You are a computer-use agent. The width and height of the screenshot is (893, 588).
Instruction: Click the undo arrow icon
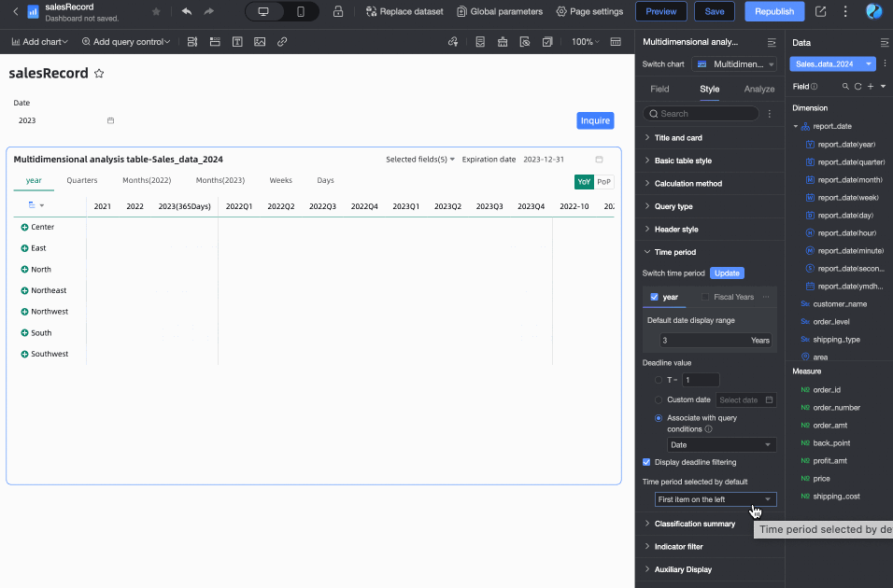coord(187,11)
